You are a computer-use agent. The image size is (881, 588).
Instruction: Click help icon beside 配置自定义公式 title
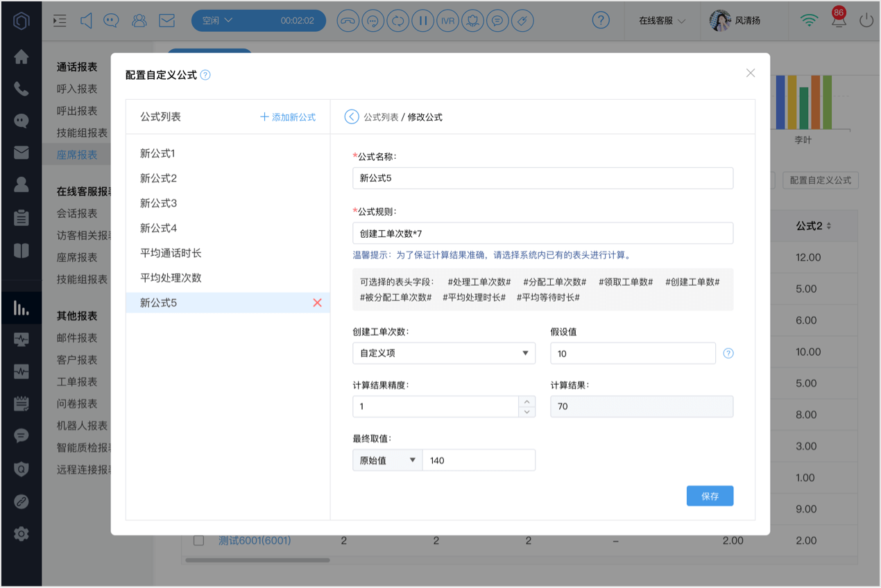(205, 75)
